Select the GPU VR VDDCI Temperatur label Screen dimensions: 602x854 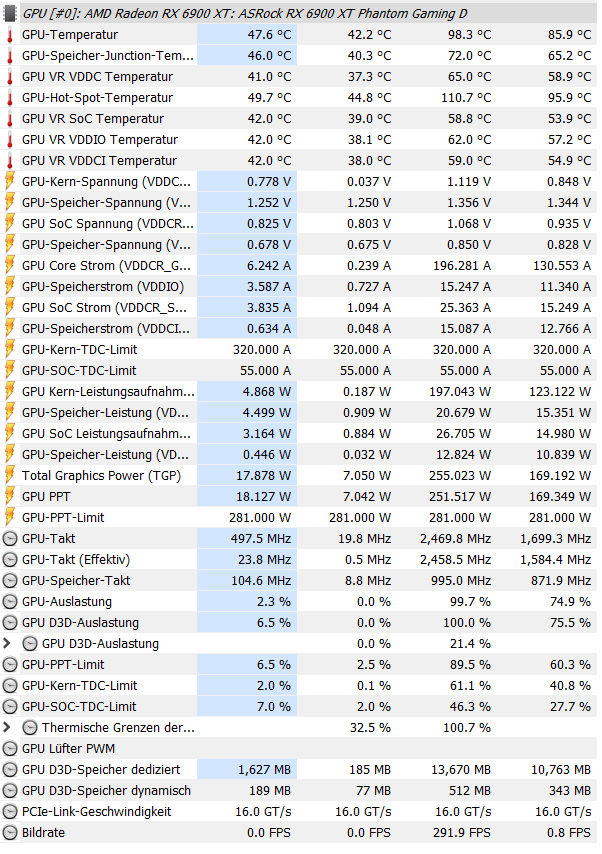click(99, 161)
